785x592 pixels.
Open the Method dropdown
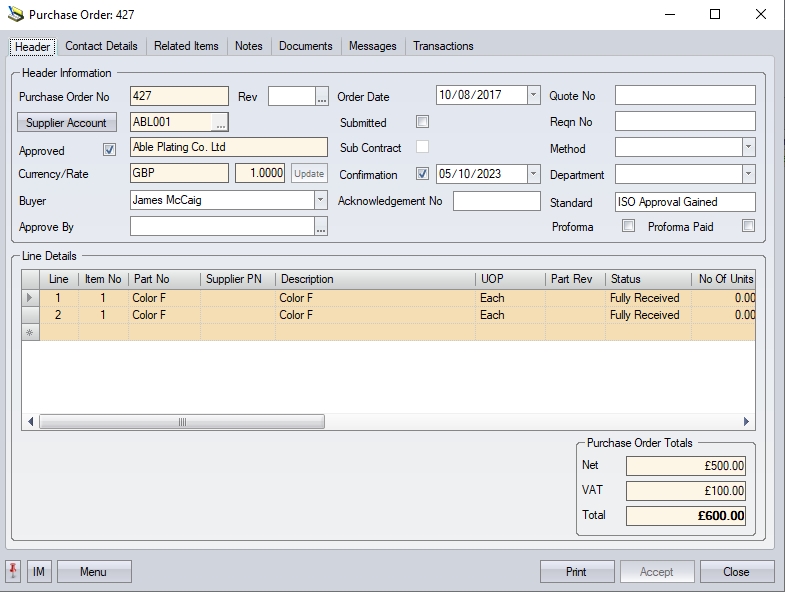tap(748, 148)
